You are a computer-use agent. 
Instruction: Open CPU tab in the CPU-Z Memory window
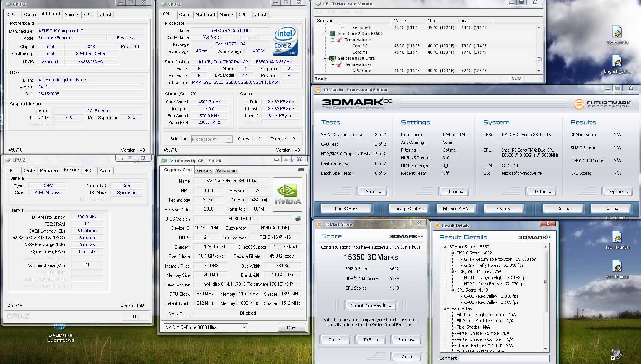tap(12, 170)
